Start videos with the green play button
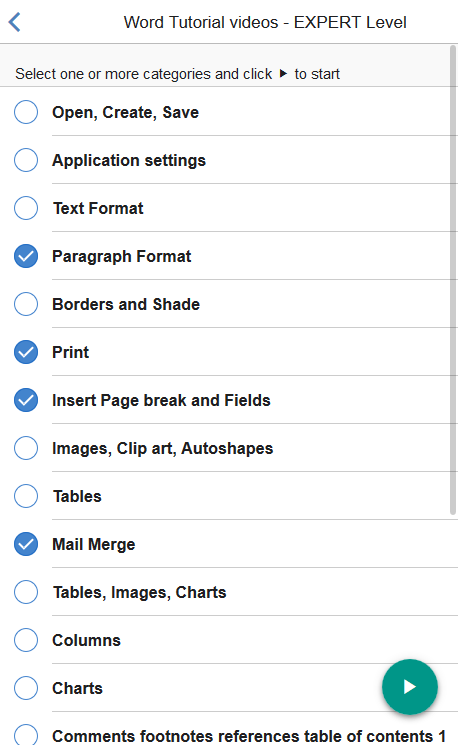 (x=410, y=687)
